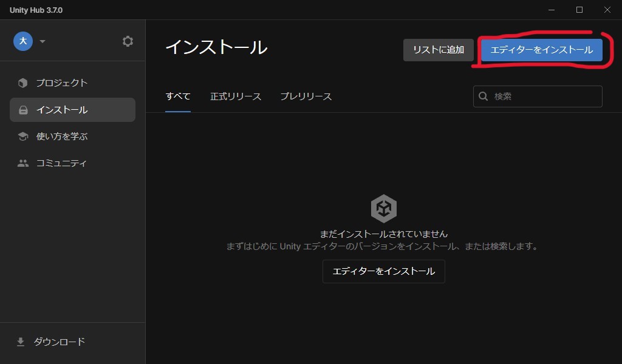Screen dimensions: 622x364
Task: Open the preferences gear icon
Action: point(128,41)
